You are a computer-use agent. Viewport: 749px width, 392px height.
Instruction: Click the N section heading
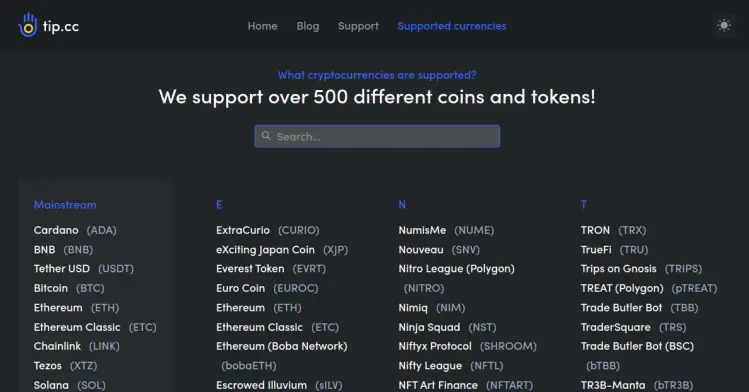tap(402, 205)
